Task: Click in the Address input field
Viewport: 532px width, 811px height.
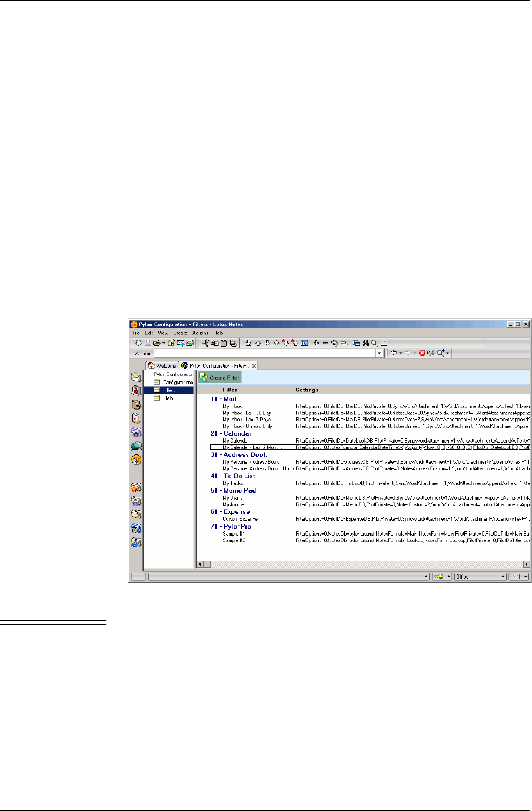Action: pos(265,354)
